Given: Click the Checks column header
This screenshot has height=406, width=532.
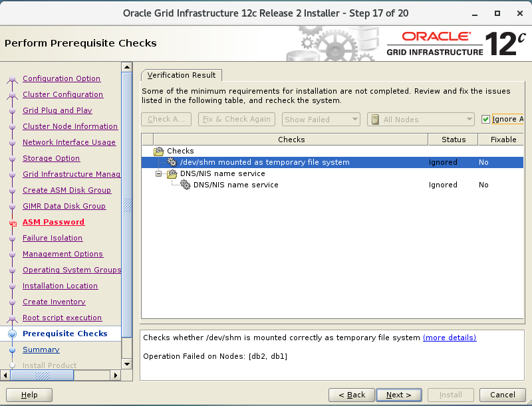Looking at the screenshot, I should coord(291,140).
